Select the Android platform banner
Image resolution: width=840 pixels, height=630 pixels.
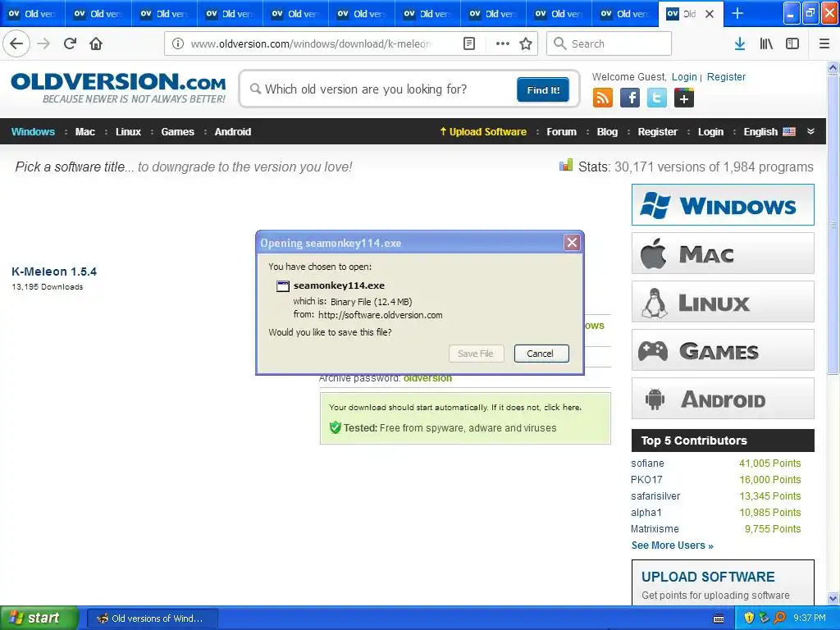723,399
